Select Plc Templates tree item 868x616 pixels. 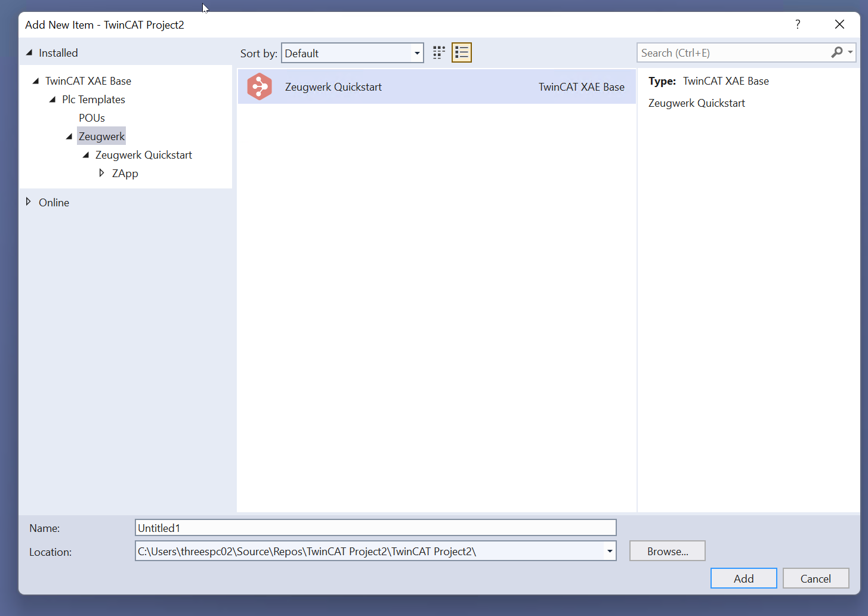tap(94, 99)
